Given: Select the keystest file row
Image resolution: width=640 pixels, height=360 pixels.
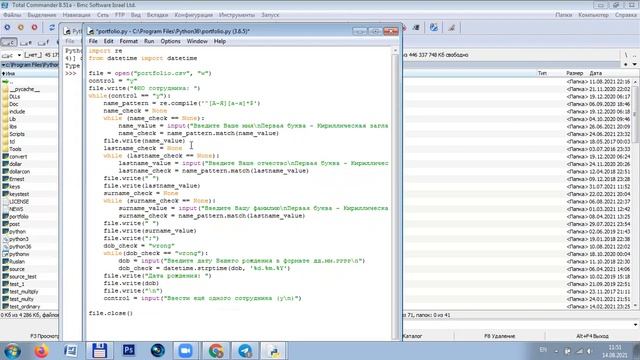Looking at the screenshot, I should 30,194.
